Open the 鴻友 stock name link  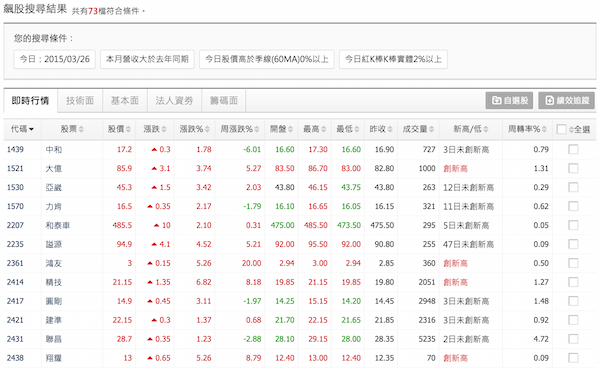click(x=54, y=263)
